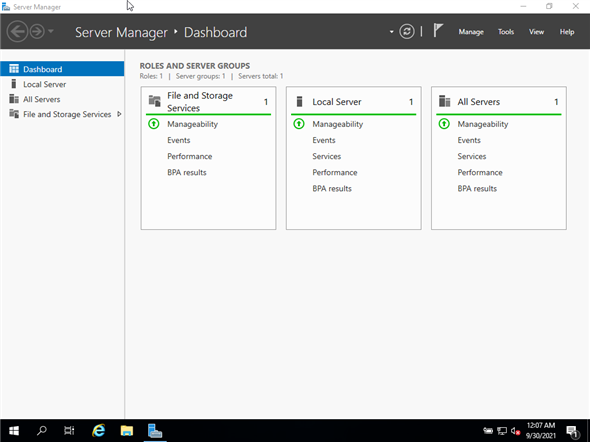The width and height of the screenshot is (590, 442).
Task: Open Performance in File and Storage Services tile
Action: [x=190, y=156]
